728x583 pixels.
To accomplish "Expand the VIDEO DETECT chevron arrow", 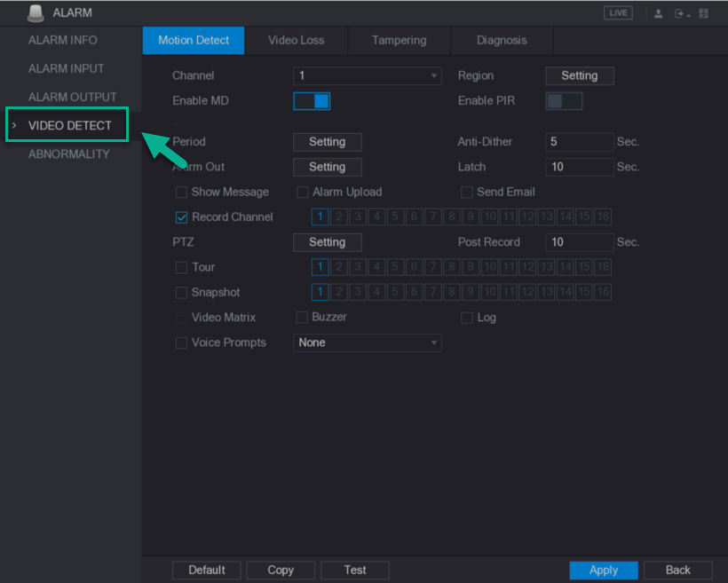I will coord(14,125).
